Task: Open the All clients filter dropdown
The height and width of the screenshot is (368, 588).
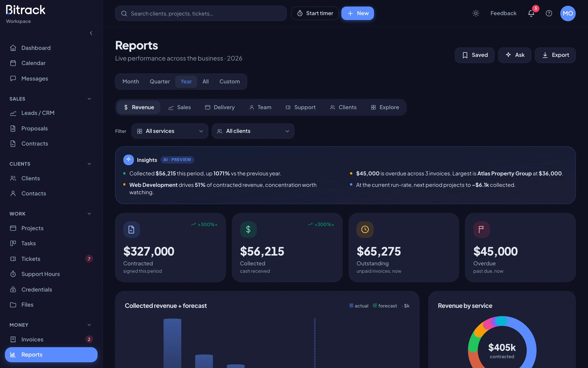Action: coord(253,131)
